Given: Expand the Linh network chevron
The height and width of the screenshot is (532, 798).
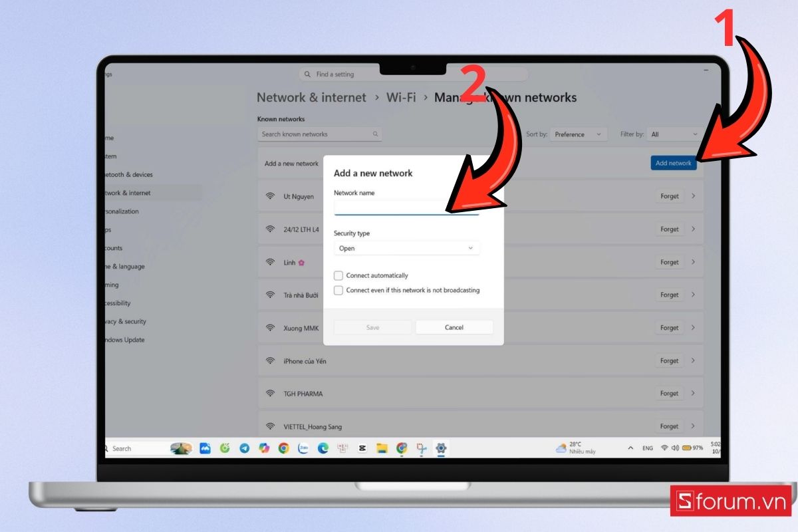Looking at the screenshot, I should 693,262.
